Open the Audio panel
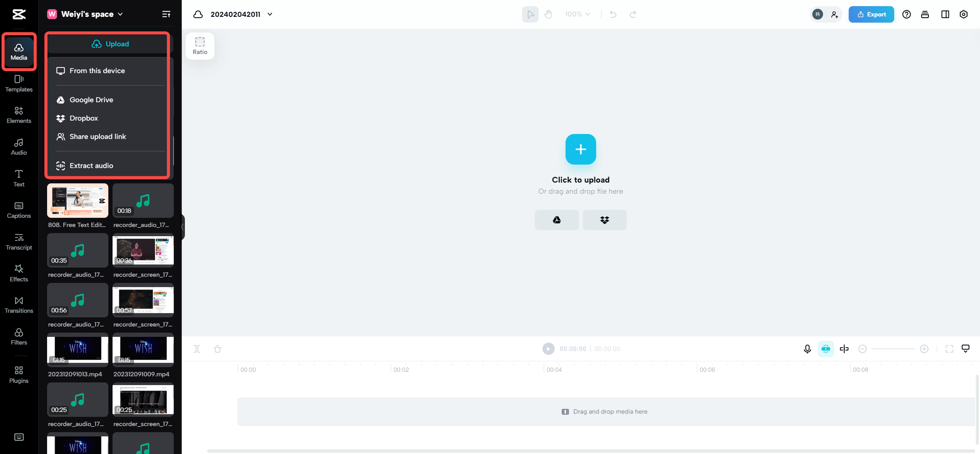The width and height of the screenshot is (980, 454). click(18, 146)
